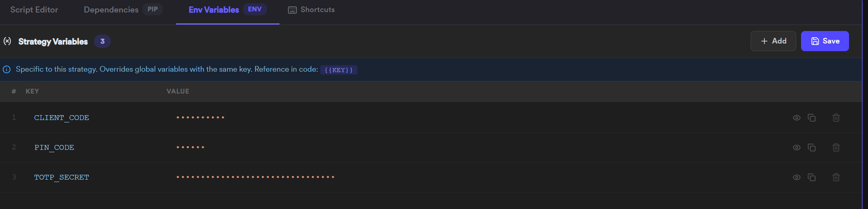Copy the CLIENT_CODE value

coord(812,118)
